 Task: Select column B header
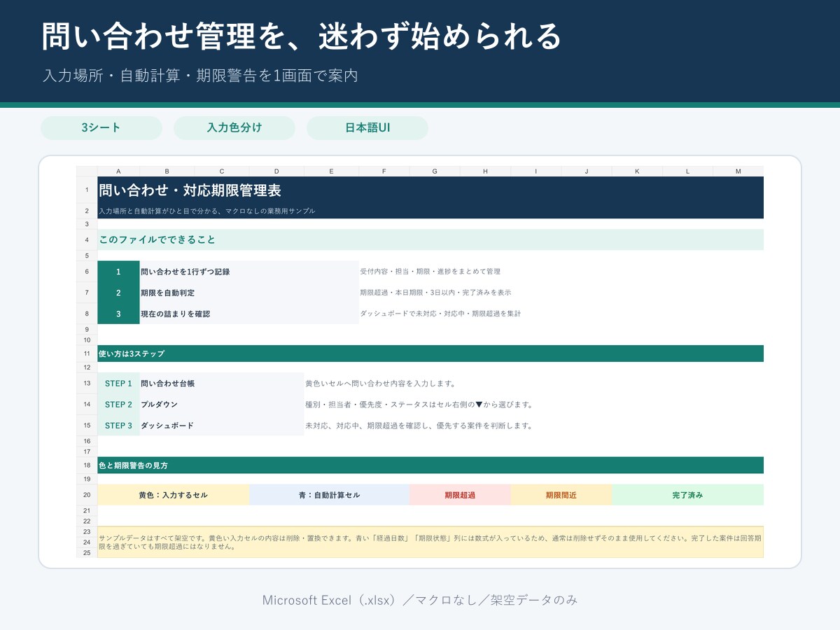tap(167, 171)
